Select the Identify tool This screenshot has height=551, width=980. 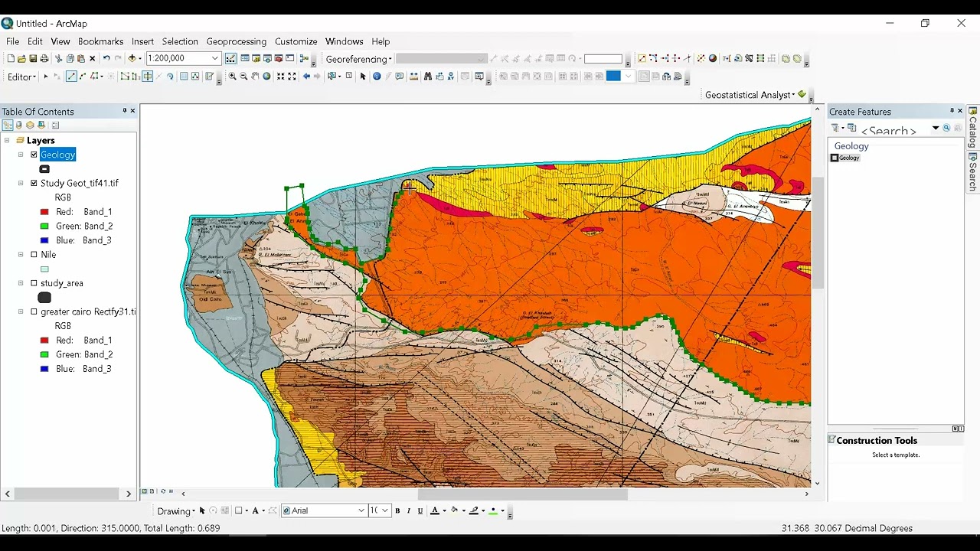pyautogui.click(x=377, y=77)
